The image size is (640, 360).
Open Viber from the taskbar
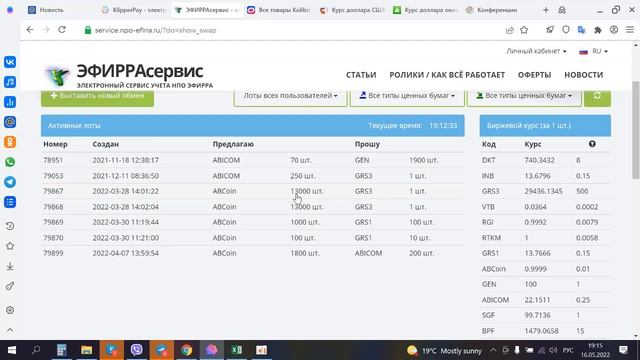[x=137, y=350]
